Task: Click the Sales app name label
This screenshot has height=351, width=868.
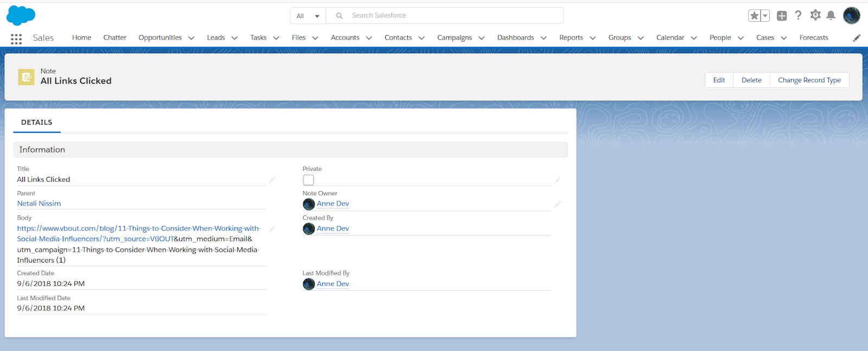Action: pos(43,38)
